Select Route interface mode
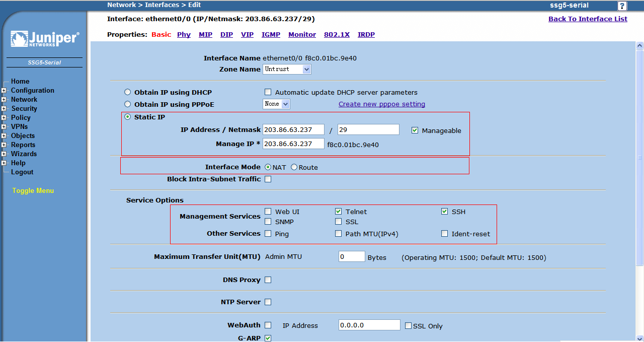 pyautogui.click(x=294, y=167)
